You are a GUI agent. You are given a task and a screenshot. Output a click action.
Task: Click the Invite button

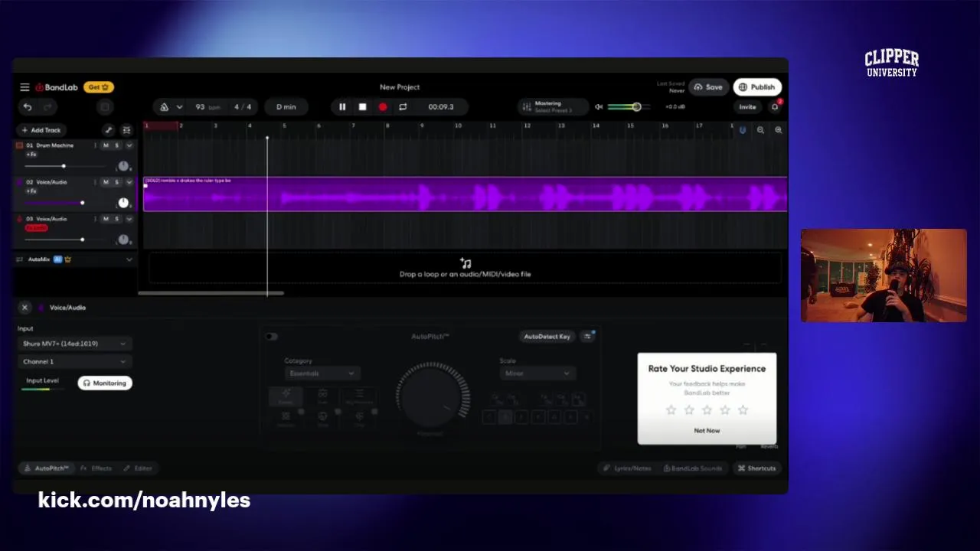(x=747, y=107)
